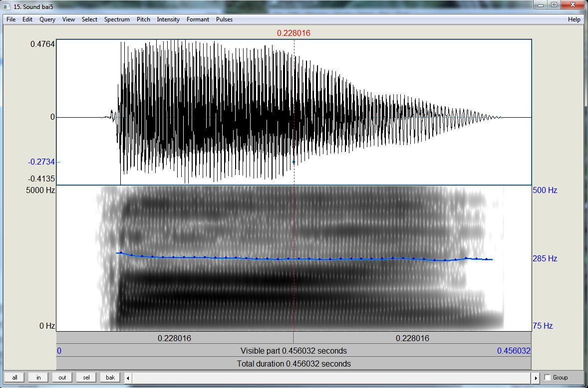
Task: Open the Pulses menu
Action: (x=224, y=19)
